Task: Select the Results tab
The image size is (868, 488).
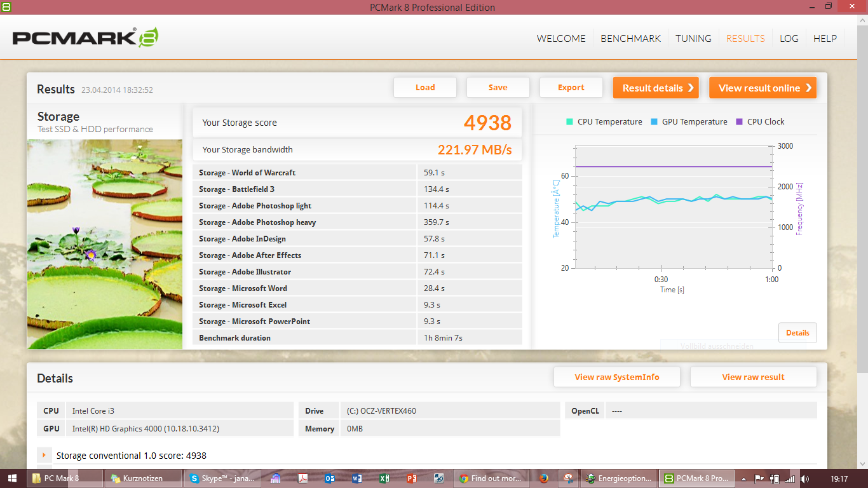Action: point(745,38)
